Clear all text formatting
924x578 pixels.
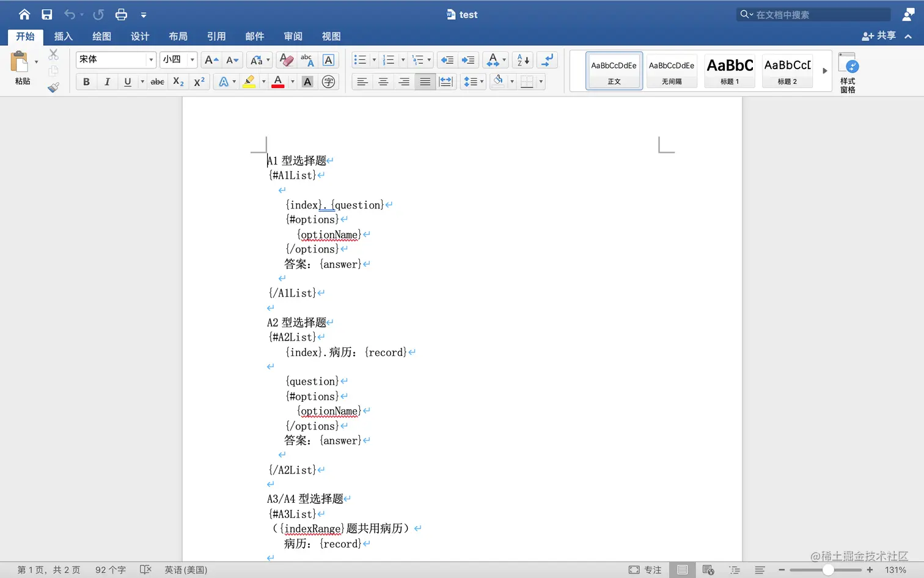tap(285, 59)
